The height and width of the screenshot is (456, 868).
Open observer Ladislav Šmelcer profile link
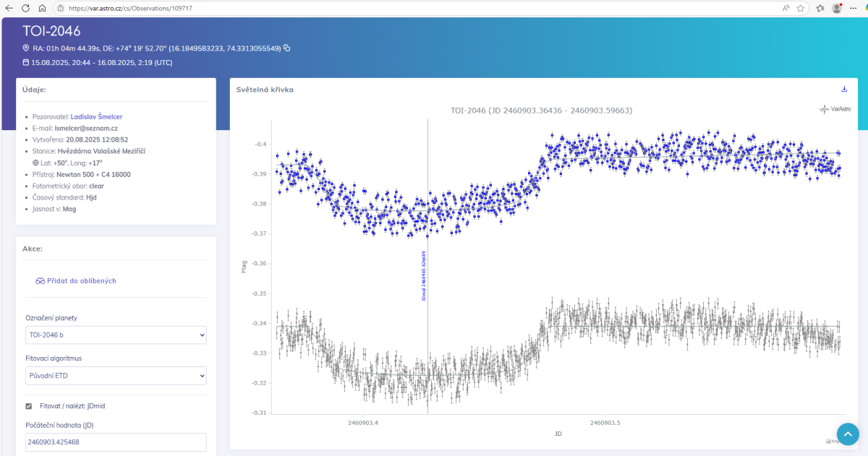point(96,116)
